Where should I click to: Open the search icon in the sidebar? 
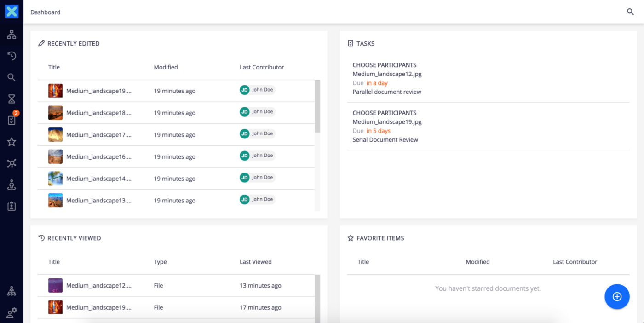tap(11, 77)
